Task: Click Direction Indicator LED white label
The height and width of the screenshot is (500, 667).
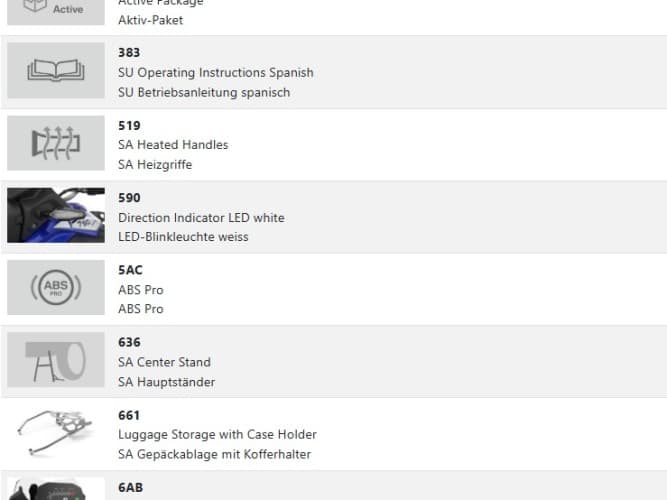Action: pos(201,218)
